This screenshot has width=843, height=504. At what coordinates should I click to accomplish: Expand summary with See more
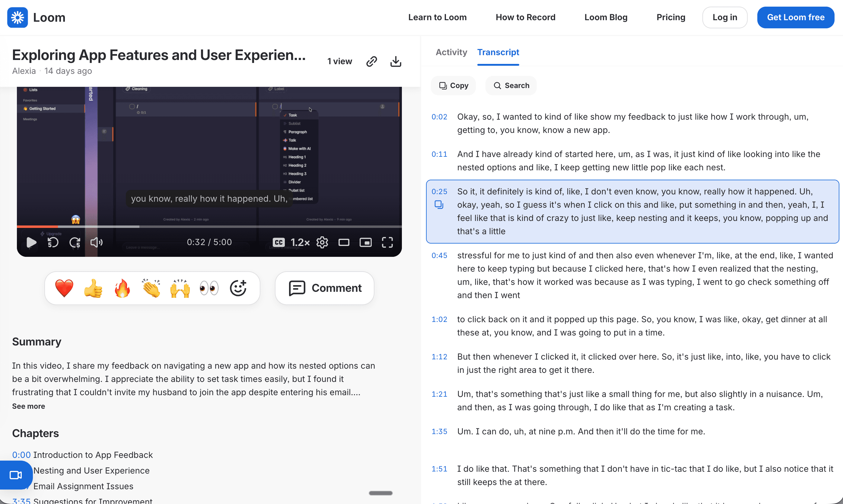[29, 406]
